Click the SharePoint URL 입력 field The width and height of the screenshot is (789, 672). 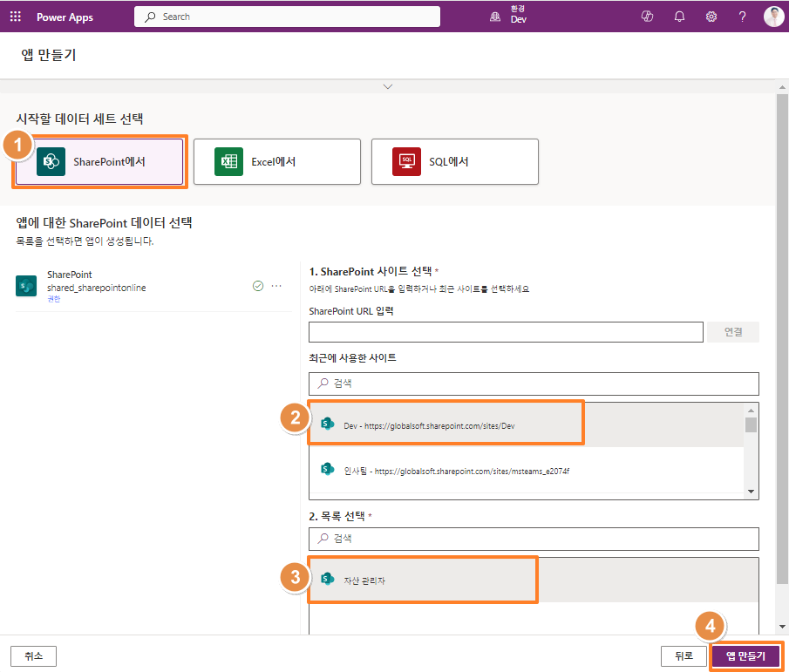point(506,332)
